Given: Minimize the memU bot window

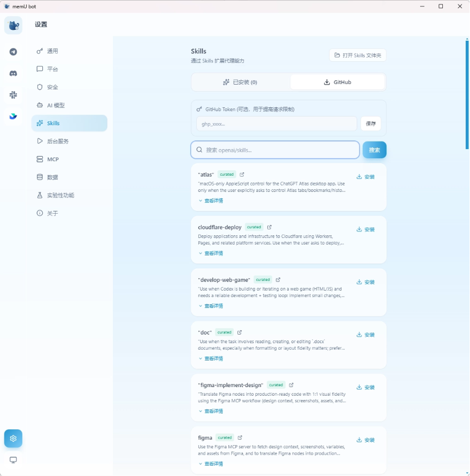Looking at the screenshot, I should 422,7.
